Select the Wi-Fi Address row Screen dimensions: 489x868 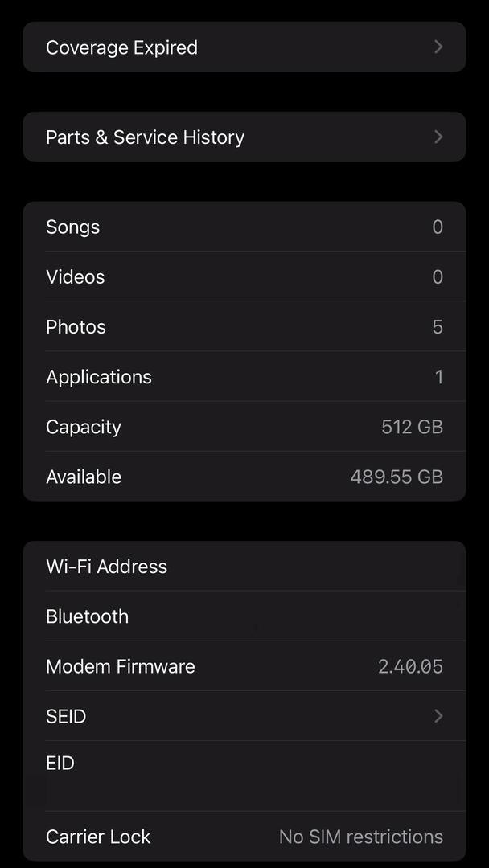click(x=107, y=567)
